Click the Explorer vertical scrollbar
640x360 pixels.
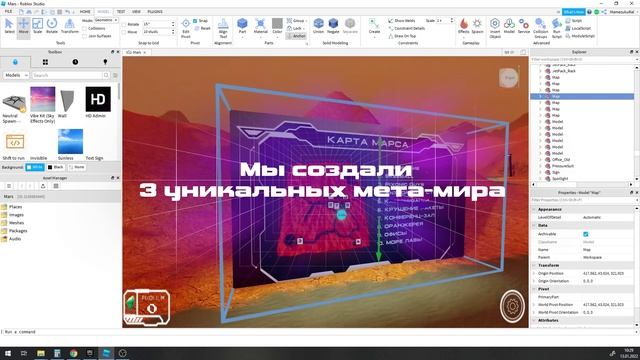click(637, 122)
